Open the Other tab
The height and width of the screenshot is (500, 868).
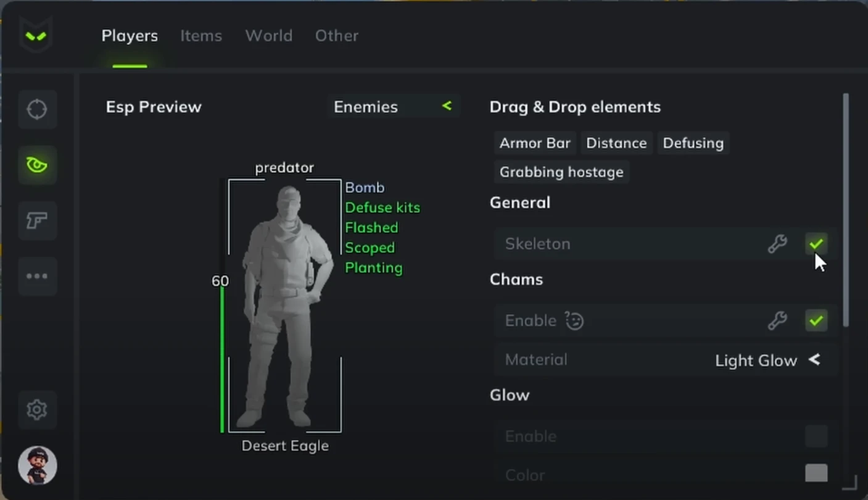pos(337,36)
